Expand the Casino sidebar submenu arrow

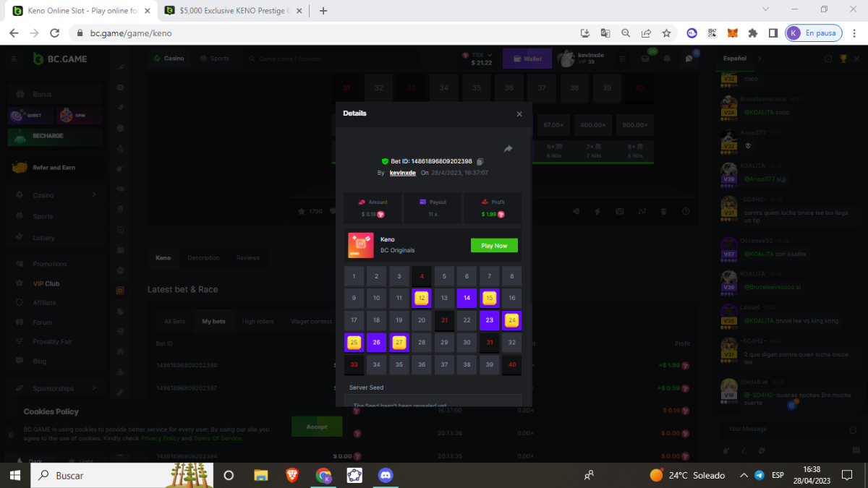[94, 195]
